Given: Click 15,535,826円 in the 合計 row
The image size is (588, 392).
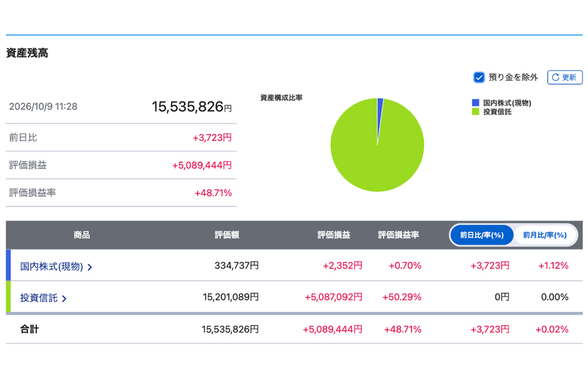Looking at the screenshot, I should click(230, 329).
